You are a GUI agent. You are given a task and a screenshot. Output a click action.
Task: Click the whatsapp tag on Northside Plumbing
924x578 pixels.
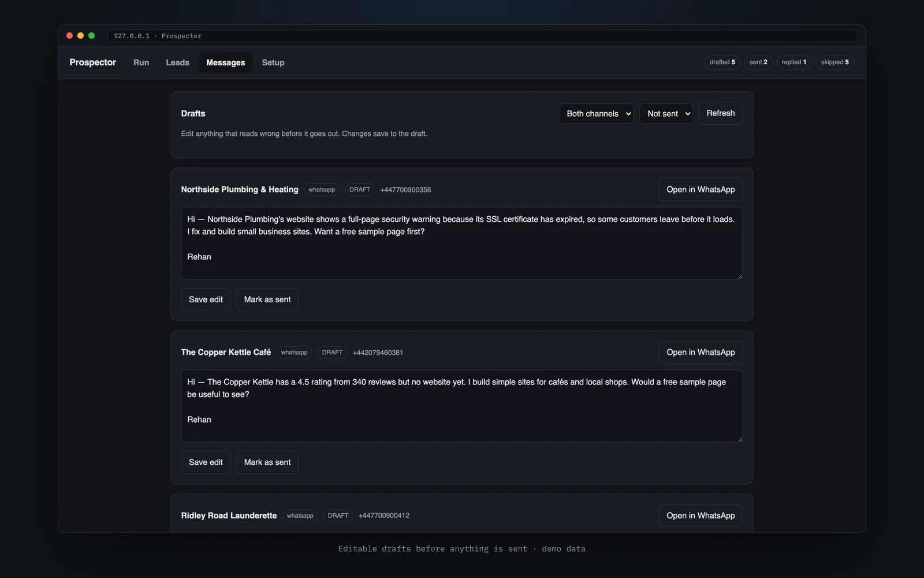pos(322,190)
